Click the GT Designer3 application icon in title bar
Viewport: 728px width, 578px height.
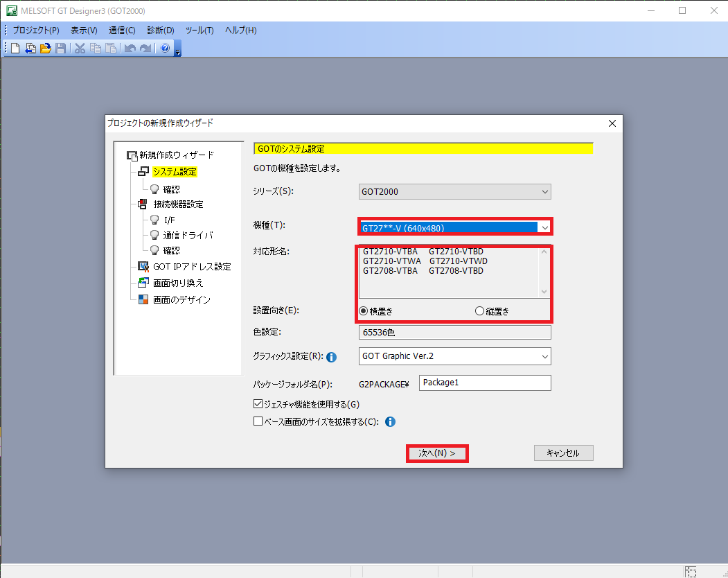pos(11,10)
